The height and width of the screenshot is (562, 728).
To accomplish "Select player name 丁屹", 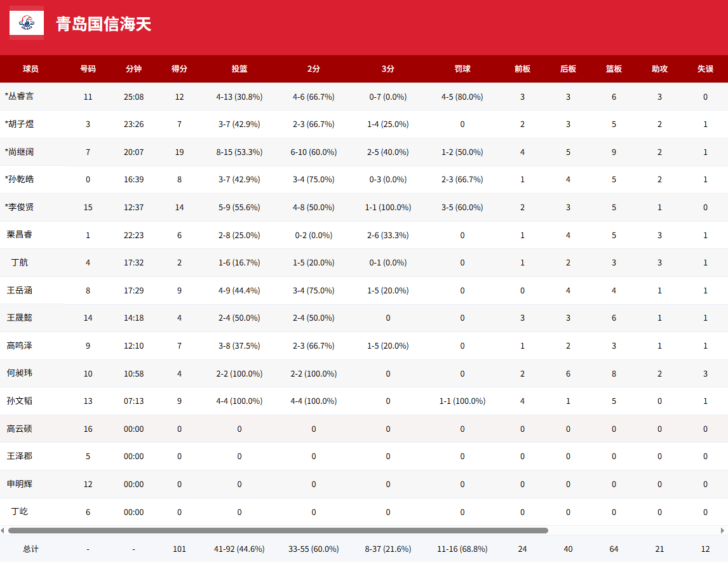I will pyautogui.click(x=20, y=511).
